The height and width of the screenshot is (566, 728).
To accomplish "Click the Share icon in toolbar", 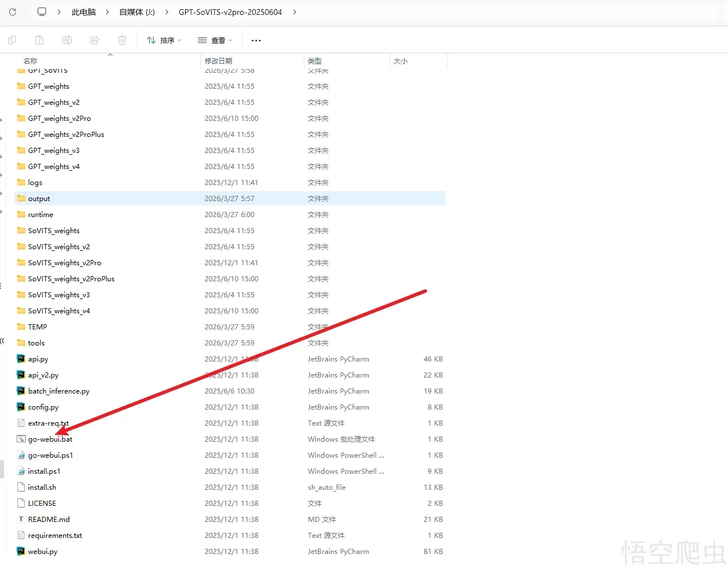I will tap(95, 40).
